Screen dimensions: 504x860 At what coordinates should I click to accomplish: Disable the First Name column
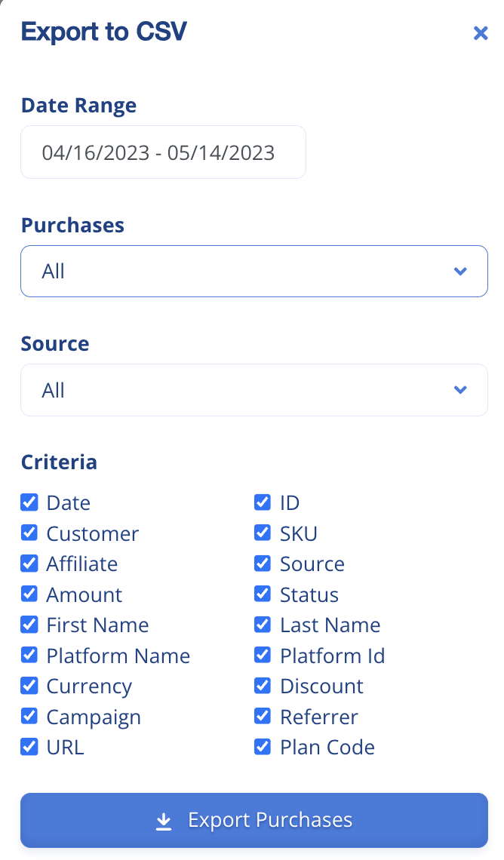point(29,625)
